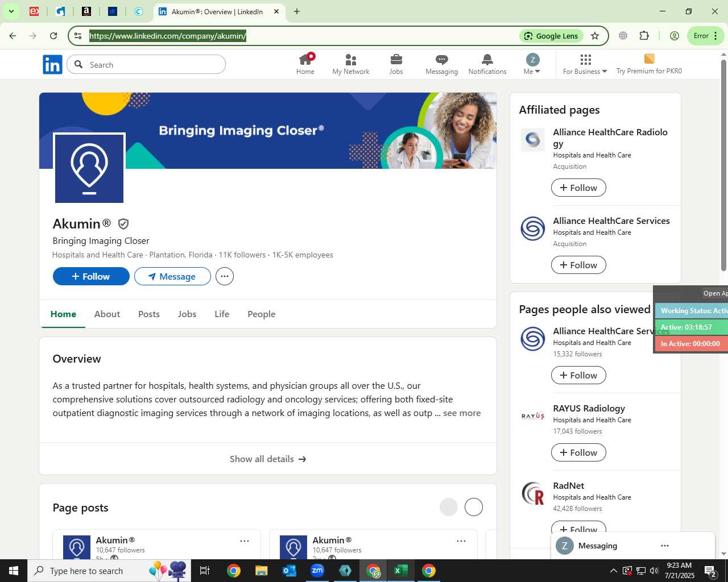The width and height of the screenshot is (728, 582).
Task: Open Windows Start menu
Action: click(14, 571)
